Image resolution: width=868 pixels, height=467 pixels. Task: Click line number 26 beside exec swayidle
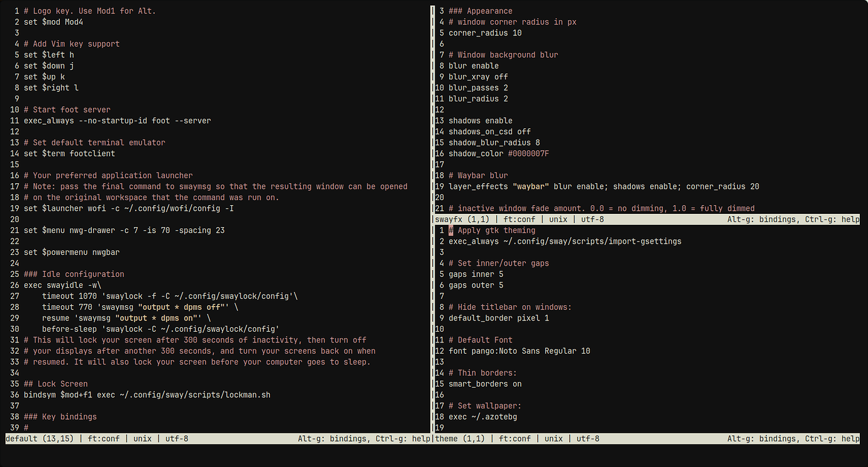(14, 284)
